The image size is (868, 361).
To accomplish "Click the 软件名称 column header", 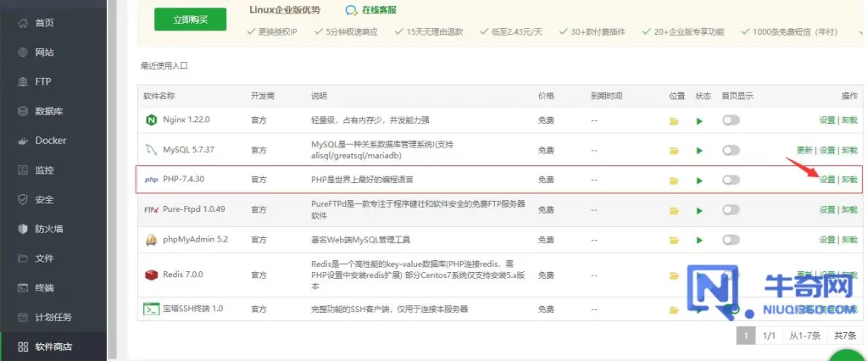I will pos(159,96).
